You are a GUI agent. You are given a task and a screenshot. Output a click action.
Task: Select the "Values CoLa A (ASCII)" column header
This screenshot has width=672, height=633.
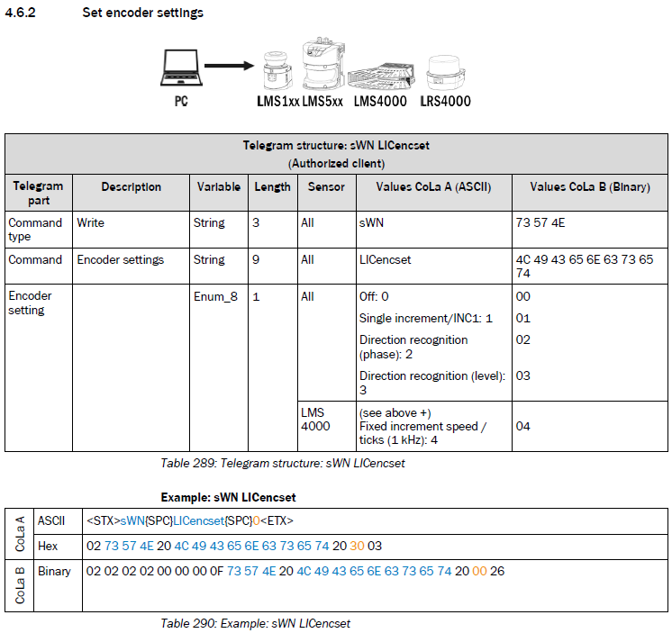(433, 187)
